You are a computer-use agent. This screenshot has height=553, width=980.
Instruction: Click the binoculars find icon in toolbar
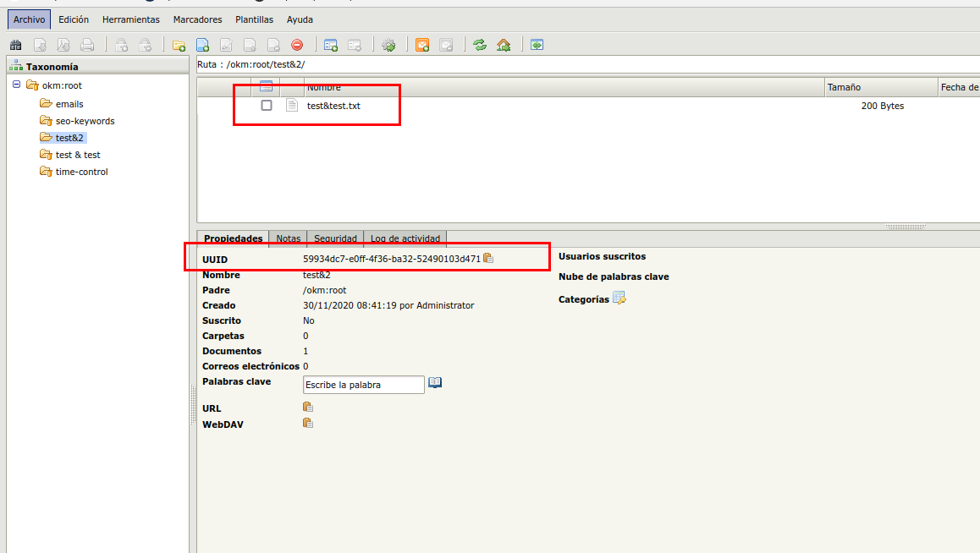pos(16,46)
